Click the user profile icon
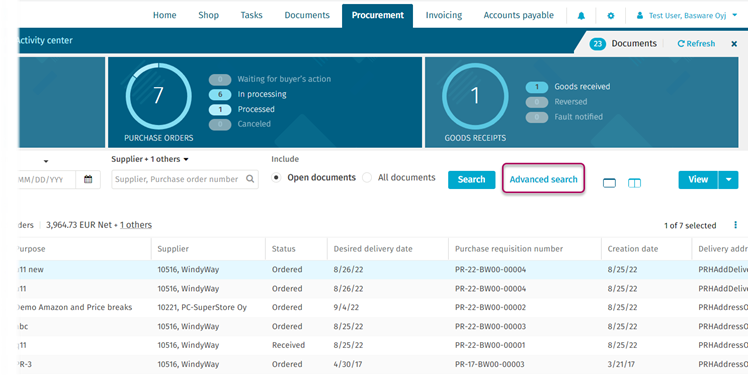The width and height of the screenshot is (749, 375). tap(640, 16)
